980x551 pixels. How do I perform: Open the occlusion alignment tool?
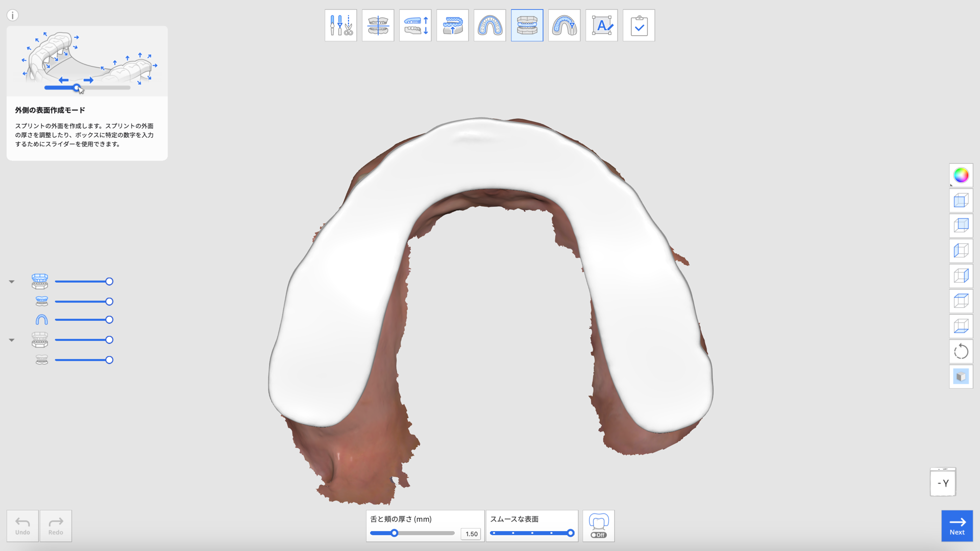point(378,25)
